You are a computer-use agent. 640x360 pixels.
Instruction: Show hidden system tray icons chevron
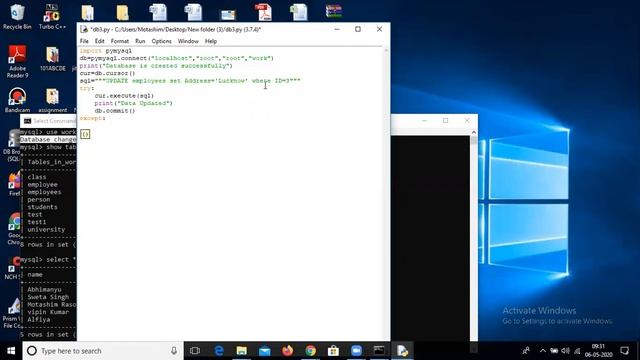point(542,351)
